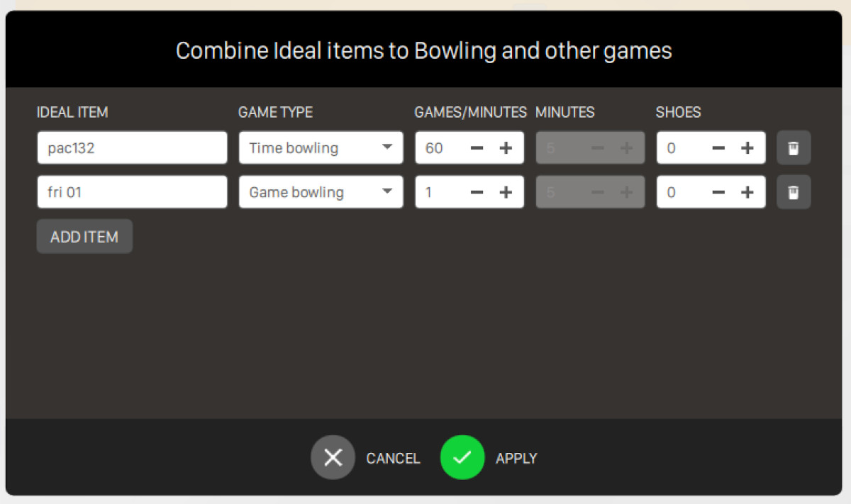Increase shoes for pac132 row

tap(747, 148)
